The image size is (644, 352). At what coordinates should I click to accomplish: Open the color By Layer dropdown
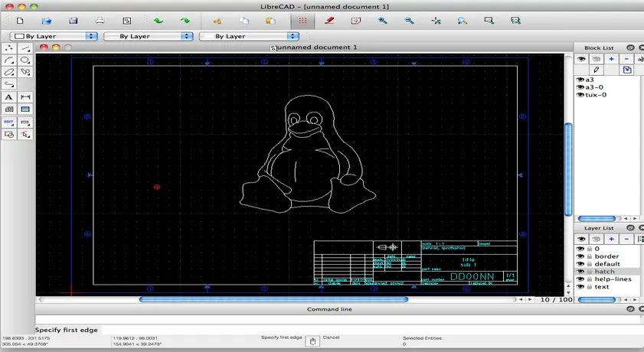coord(54,36)
